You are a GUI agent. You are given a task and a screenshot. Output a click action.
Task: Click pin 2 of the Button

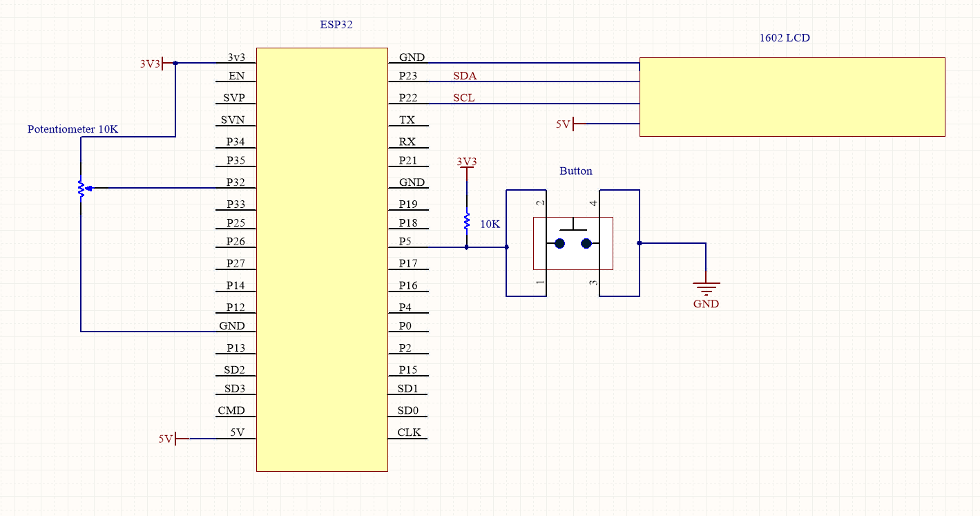[541, 203]
